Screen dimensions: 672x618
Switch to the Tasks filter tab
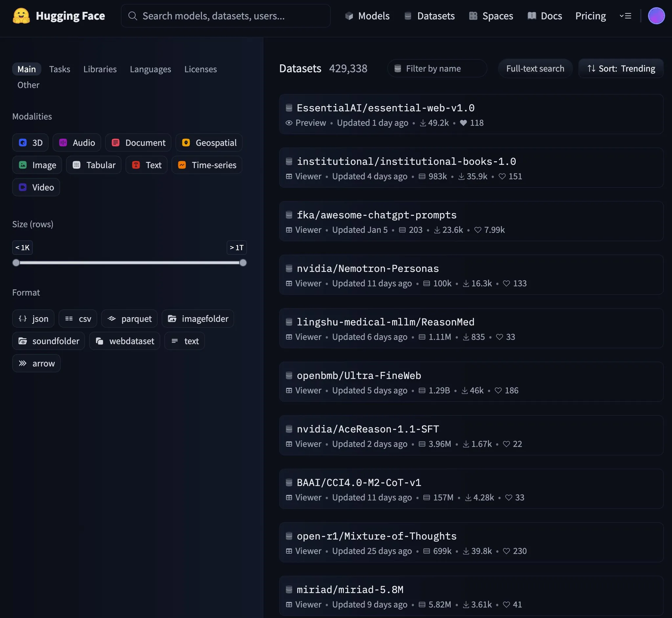(59, 69)
